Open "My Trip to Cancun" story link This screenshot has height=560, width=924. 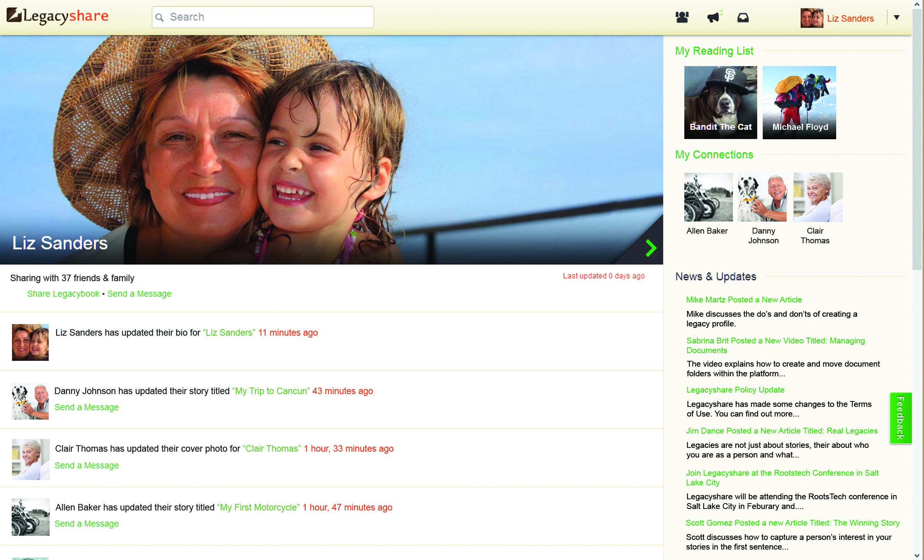pos(271,391)
